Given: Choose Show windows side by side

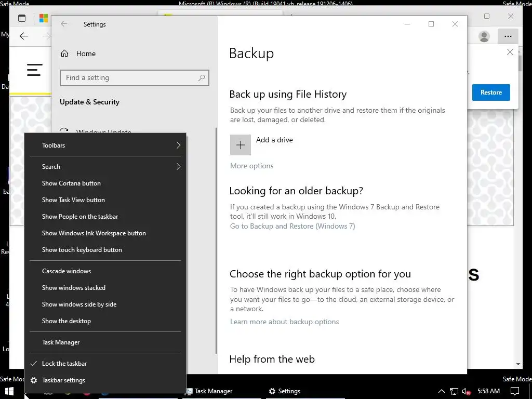Looking at the screenshot, I should point(105,304).
